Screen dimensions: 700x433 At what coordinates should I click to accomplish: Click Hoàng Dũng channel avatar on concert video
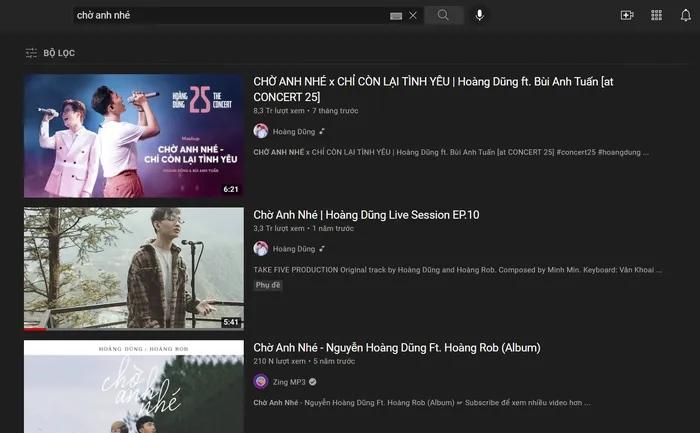coord(261,131)
